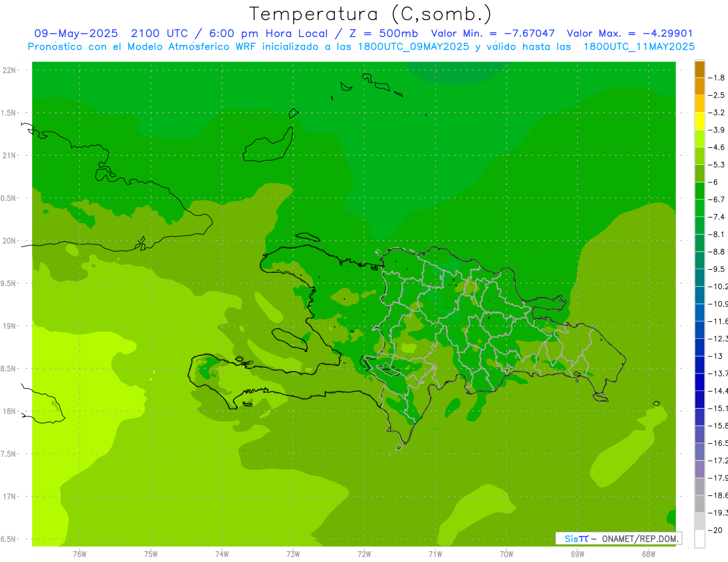Click the '72W' longitude label
The height and width of the screenshot is (562, 728).
pos(364,554)
